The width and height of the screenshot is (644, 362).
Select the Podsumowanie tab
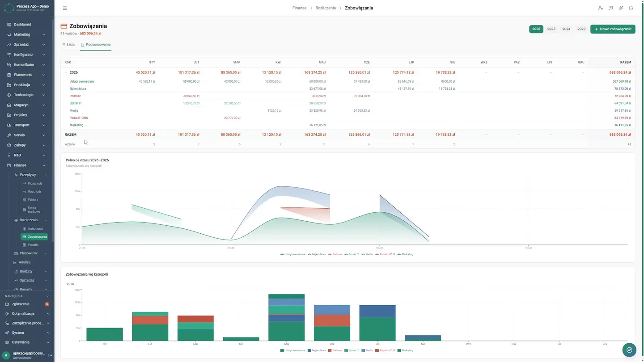[96, 45]
